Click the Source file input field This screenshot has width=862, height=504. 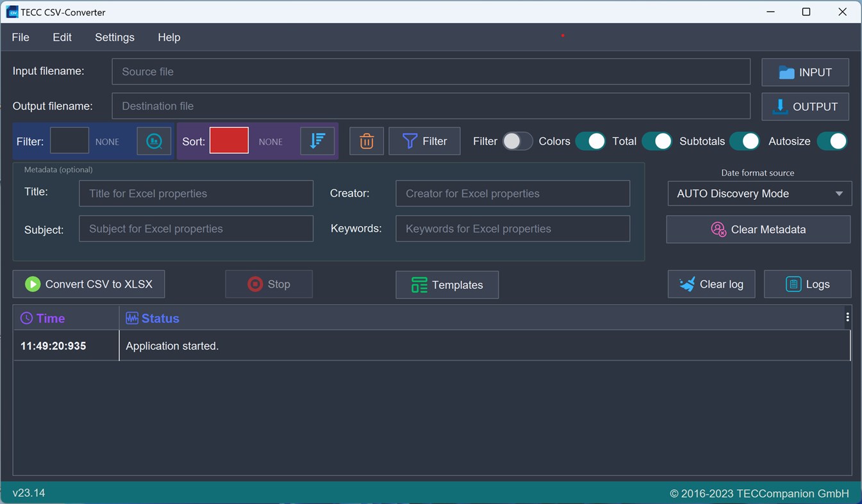coord(431,72)
